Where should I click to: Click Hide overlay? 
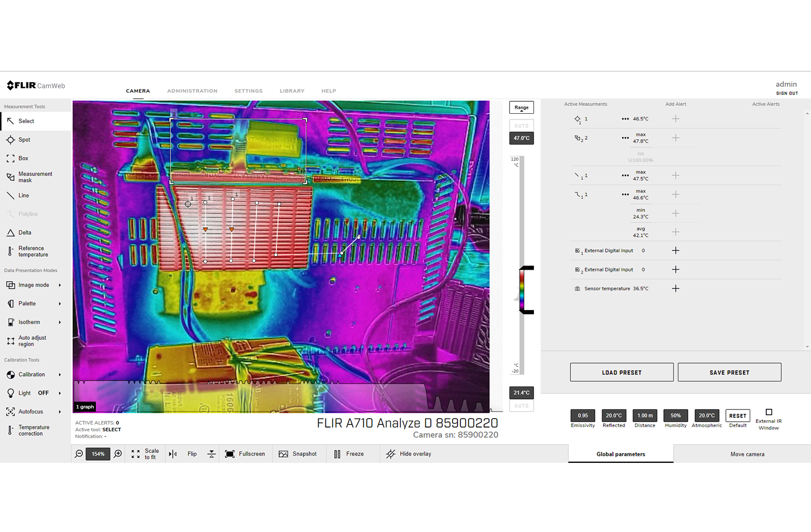(409, 454)
